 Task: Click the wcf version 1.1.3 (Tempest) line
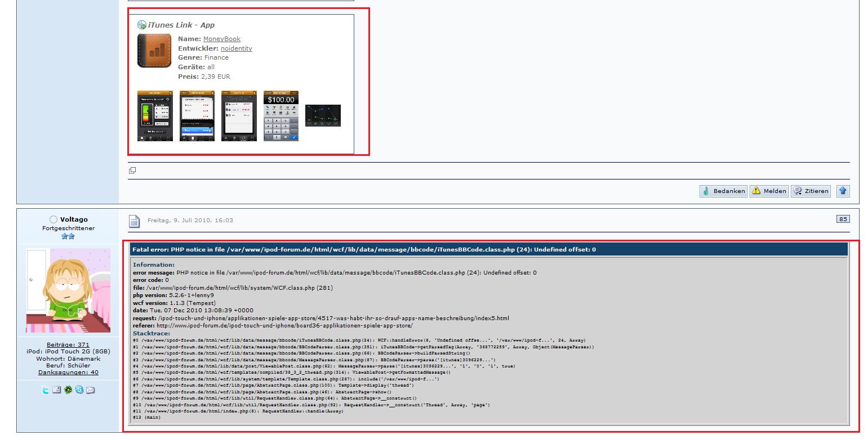[x=174, y=303]
